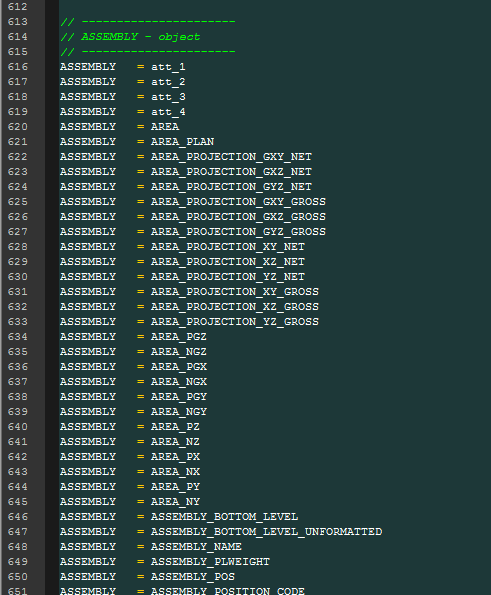The image size is (491, 595).
Task: Click the value AREA_PGZ
Action: (179, 337)
